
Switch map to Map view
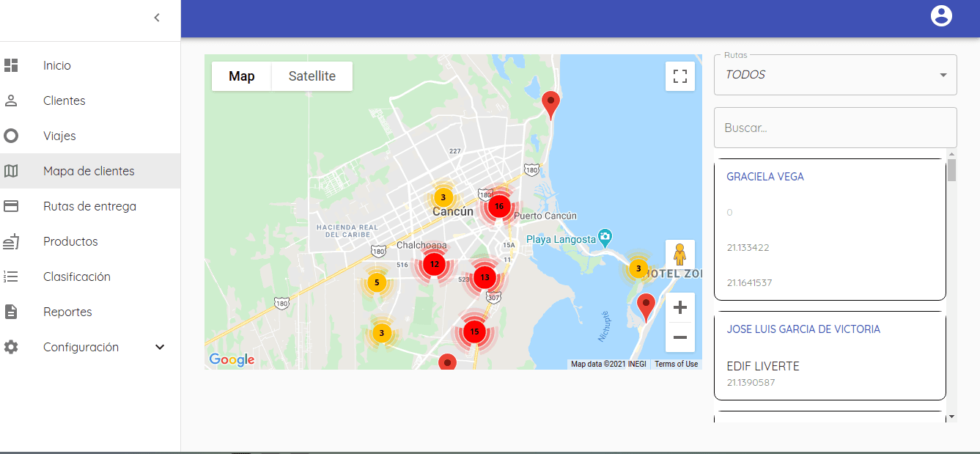point(242,76)
